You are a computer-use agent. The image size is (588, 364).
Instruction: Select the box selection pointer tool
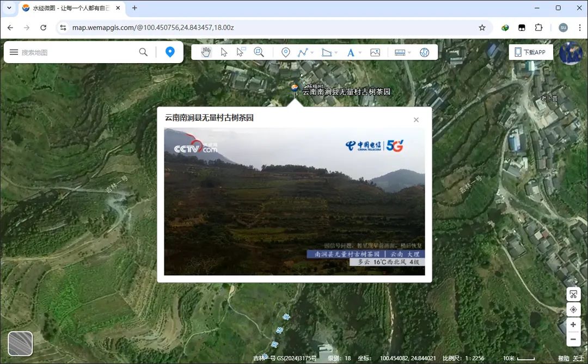(241, 52)
